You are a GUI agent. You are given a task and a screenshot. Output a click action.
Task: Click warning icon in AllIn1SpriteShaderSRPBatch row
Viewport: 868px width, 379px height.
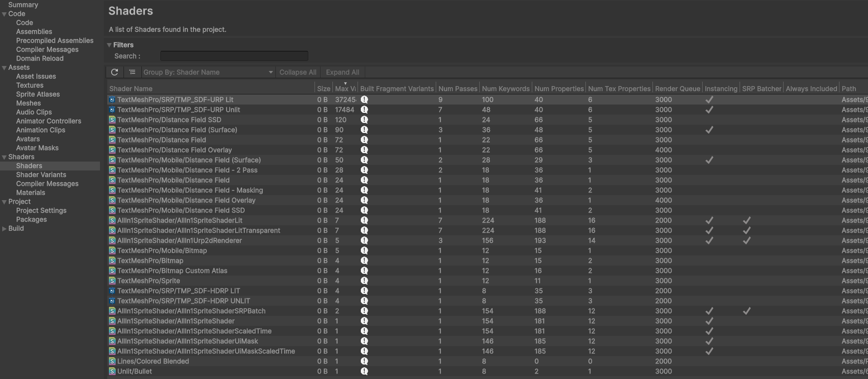pyautogui.click(x=364, y=311)
